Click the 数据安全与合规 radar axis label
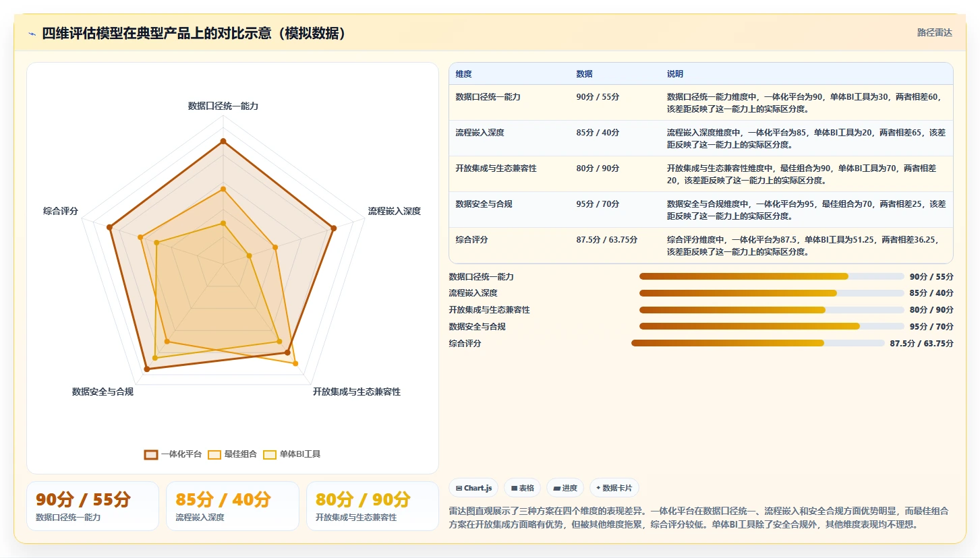This screenshot has height=558, width=980. (103, 392)
